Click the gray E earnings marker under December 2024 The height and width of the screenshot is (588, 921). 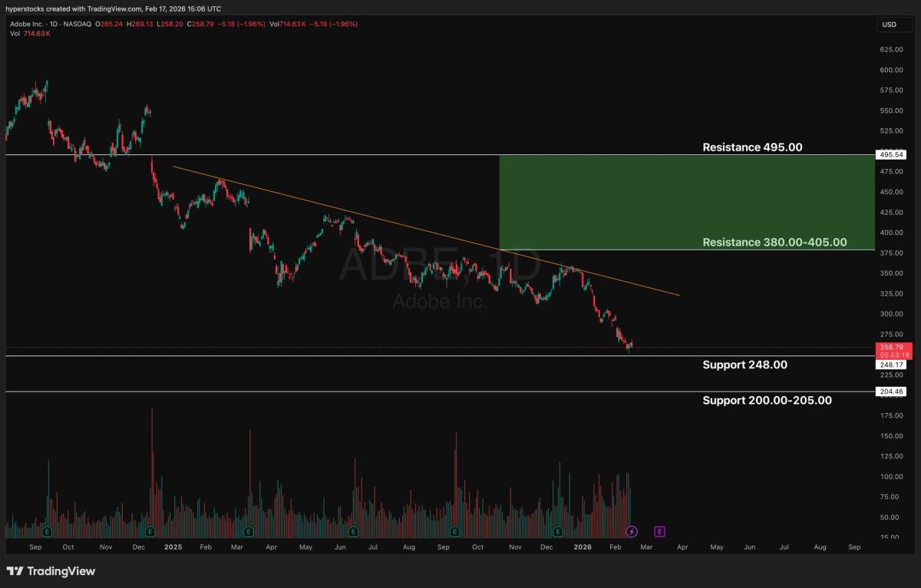click(x=150, y=530)
